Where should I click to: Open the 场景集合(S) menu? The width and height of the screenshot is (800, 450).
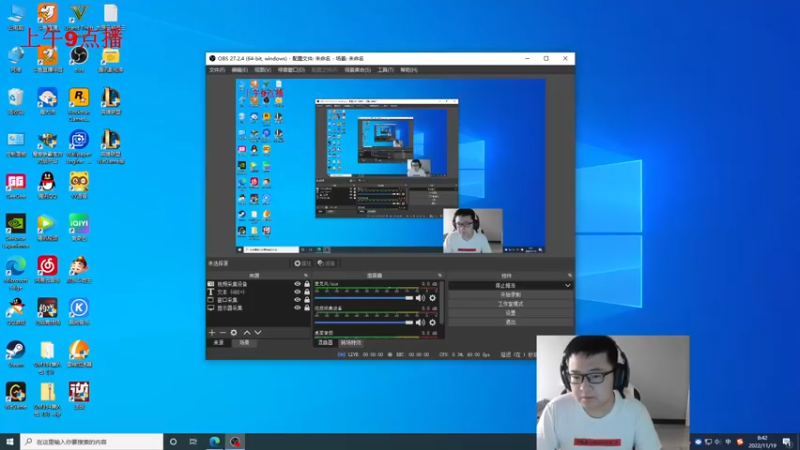(x=358, y=70)
